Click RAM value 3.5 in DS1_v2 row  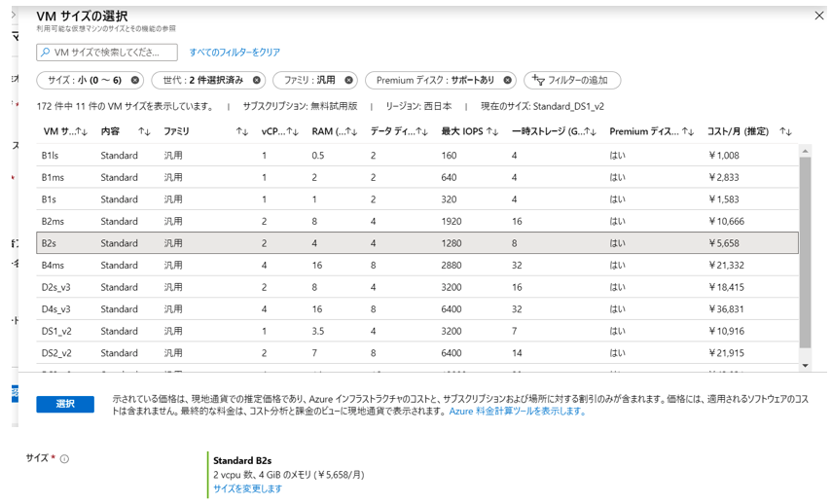318,331
